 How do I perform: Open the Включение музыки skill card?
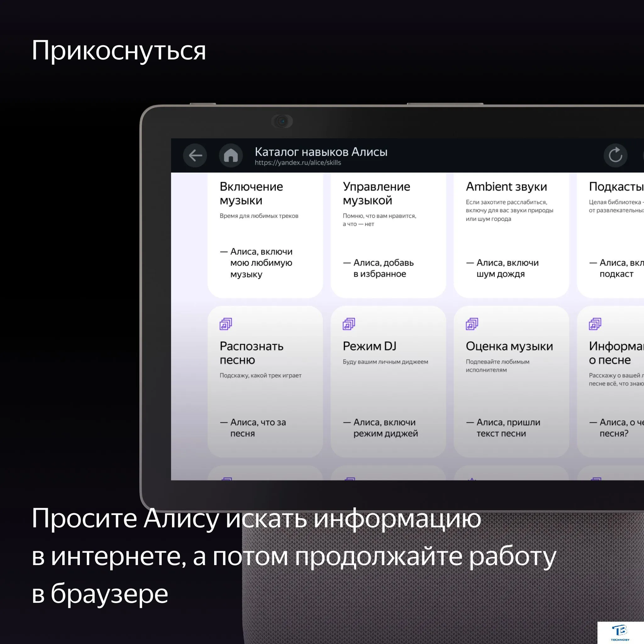pos(265,235)
